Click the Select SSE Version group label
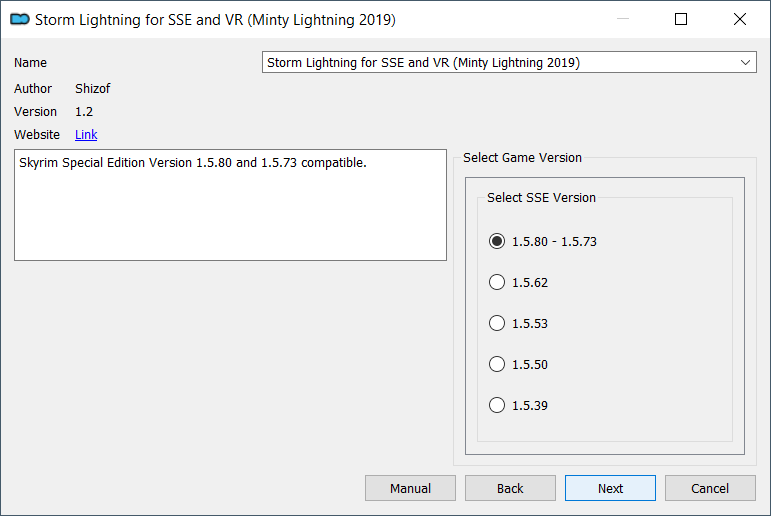The height and width of the screenshot is (516, 771). coord(541,197)
